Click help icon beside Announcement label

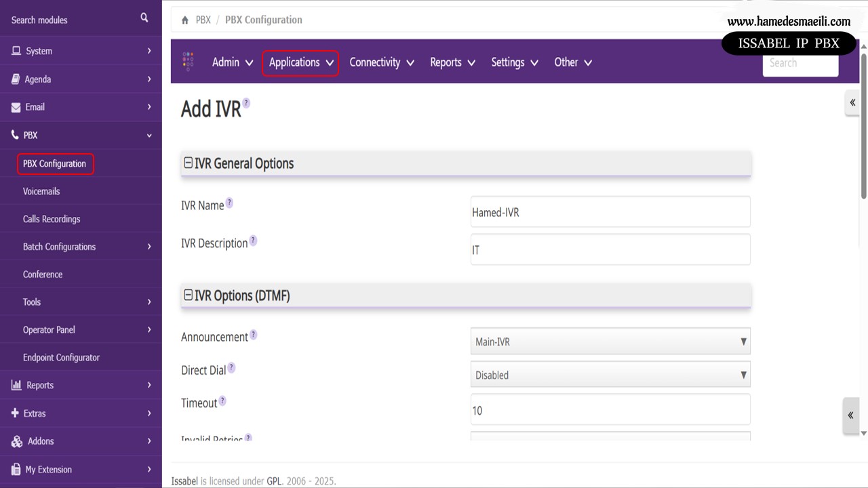254,335
